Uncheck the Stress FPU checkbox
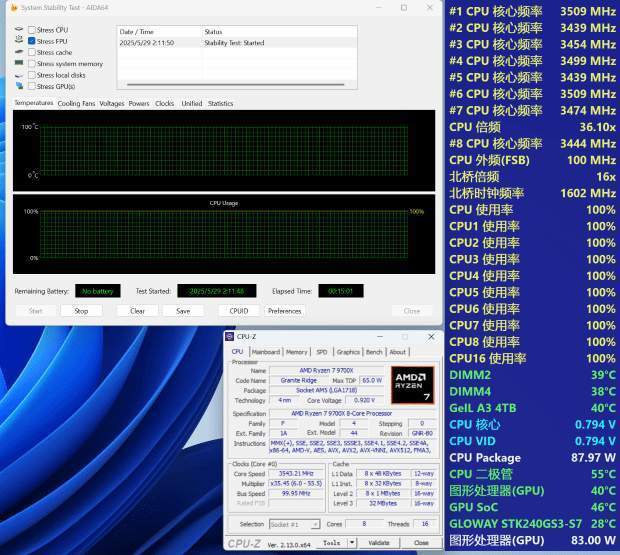 pyautogui.click(x=32, y=41)
